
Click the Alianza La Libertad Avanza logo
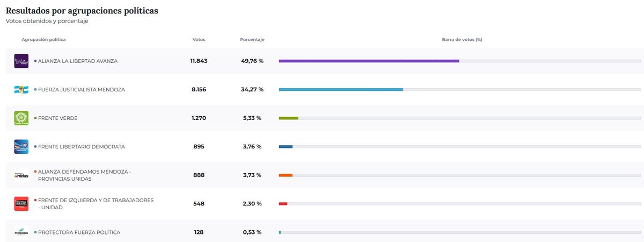pos(21,61)
